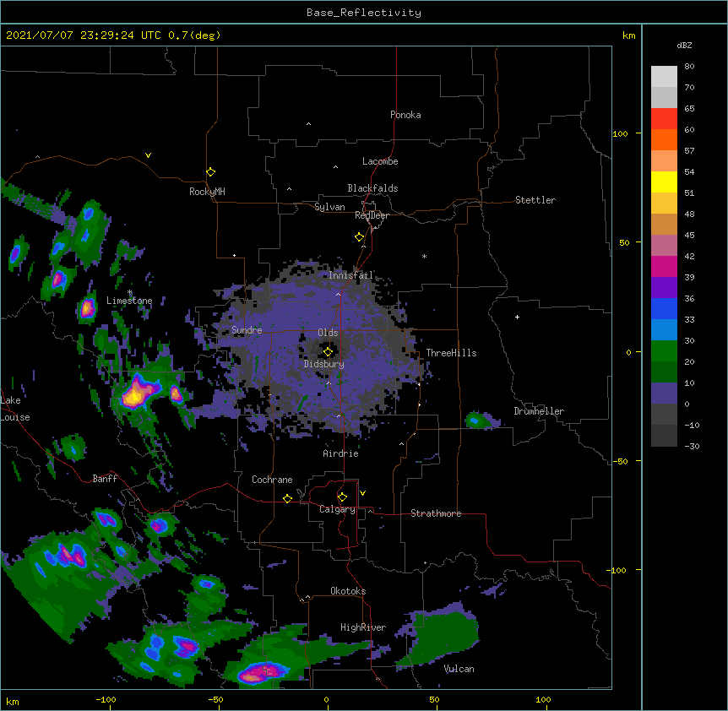The height and width of the screenshot is (711, 728).
Task: Click the light gray top swatch in dBZ legend
Action: pos(664,77)
